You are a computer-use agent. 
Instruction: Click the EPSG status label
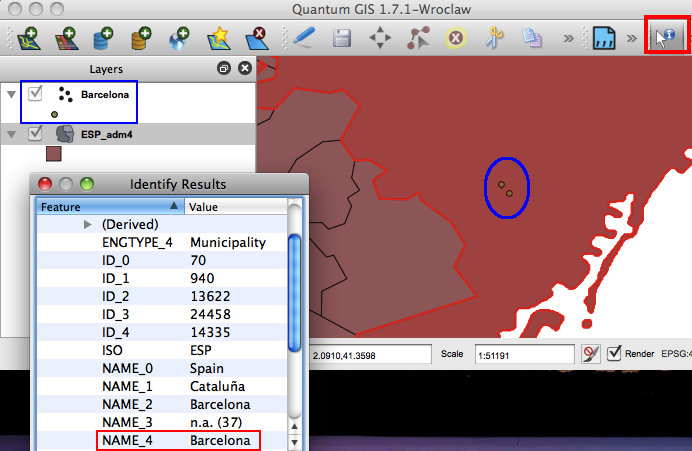pyautogui.click(x=676, y=354)
